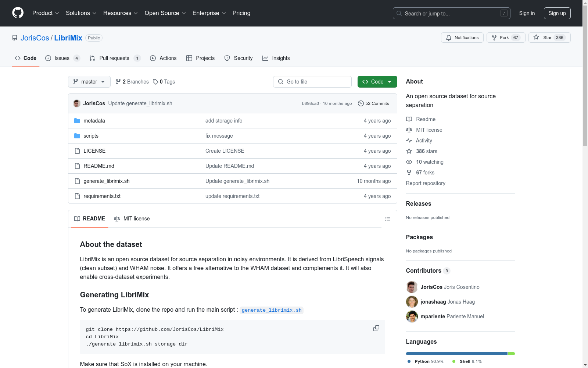The width and height of the screenshot is (588, 368).
Task: Open the LibriMix repository link
Action: pyautogui.click(x=68, y=38)
